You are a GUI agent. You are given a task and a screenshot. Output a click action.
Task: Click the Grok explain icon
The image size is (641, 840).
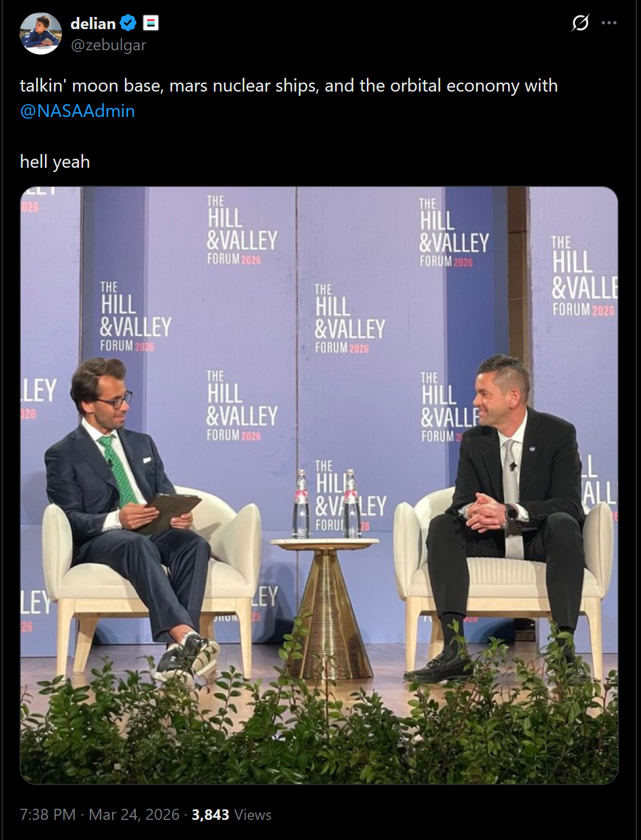(580, 23)
